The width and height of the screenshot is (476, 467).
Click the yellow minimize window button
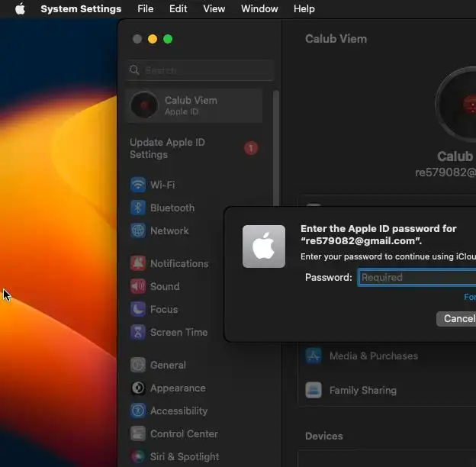[153, 39]
